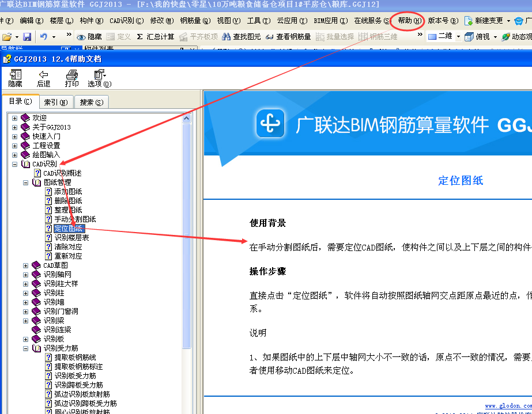
Task: Click the 隐藏 eye toolbar button
Action: pos(89,37)
